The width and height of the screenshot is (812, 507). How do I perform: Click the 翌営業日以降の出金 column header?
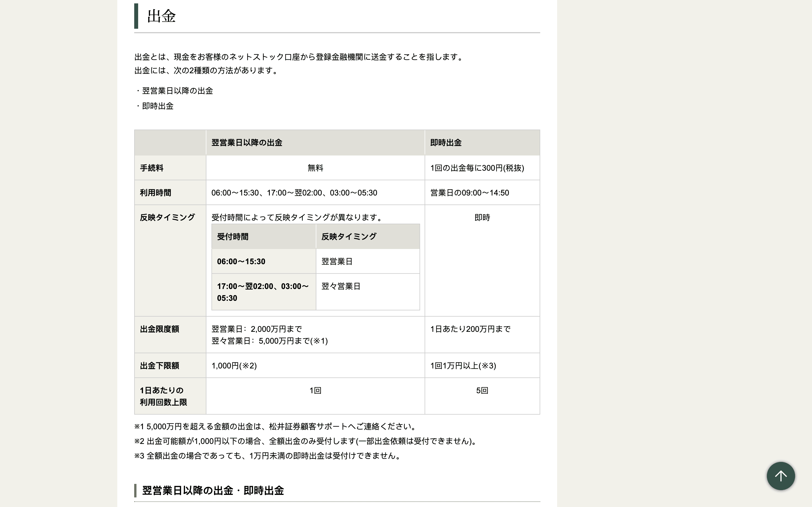247,143
